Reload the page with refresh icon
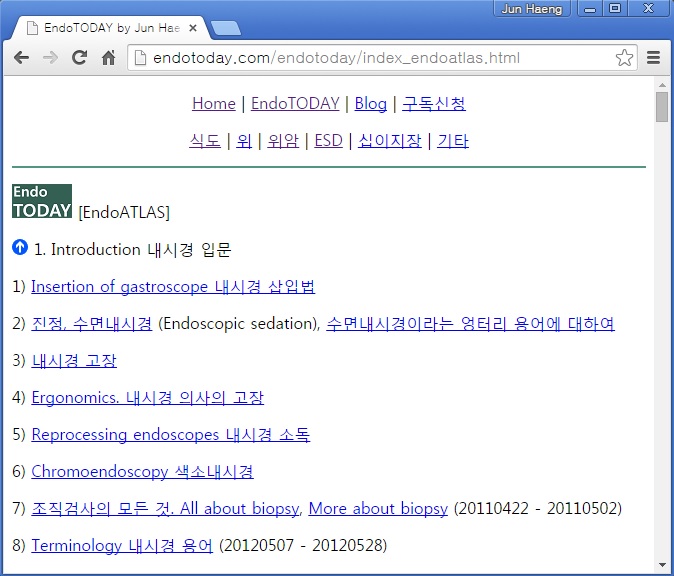The image size is (674, 576). [79, 57]
